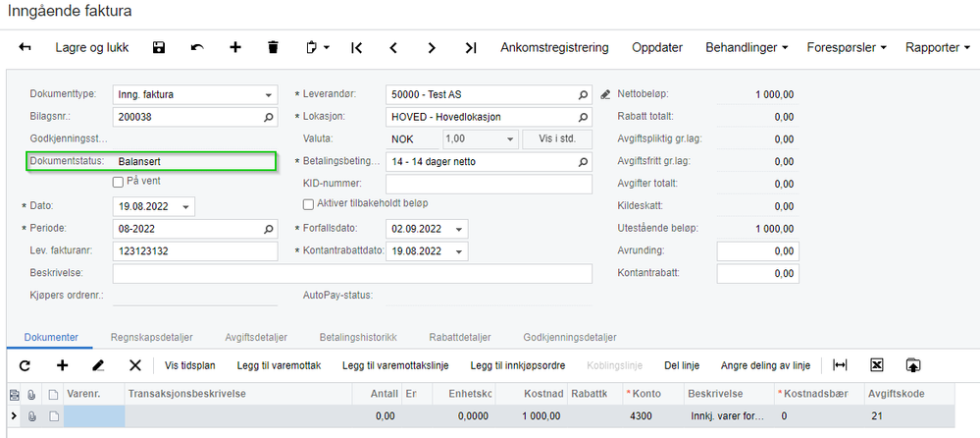Click the pencil edit icon beside Leverandør
Viewport: 980px width, 438px height.
point(604,95)
